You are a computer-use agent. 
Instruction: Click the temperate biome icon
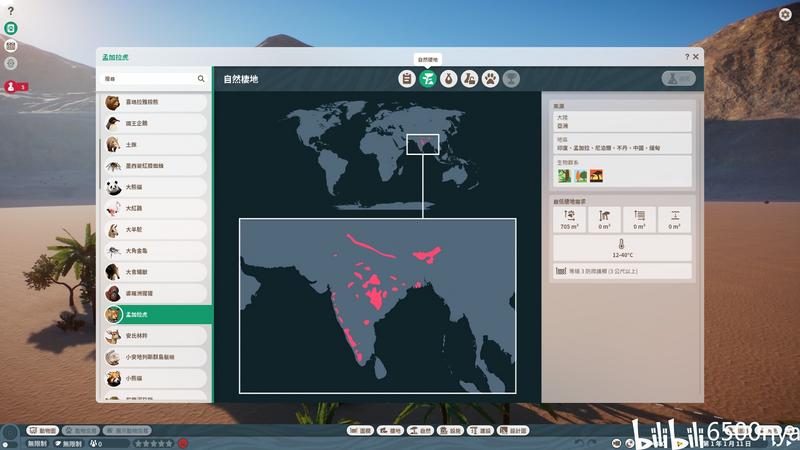point(581,176)
